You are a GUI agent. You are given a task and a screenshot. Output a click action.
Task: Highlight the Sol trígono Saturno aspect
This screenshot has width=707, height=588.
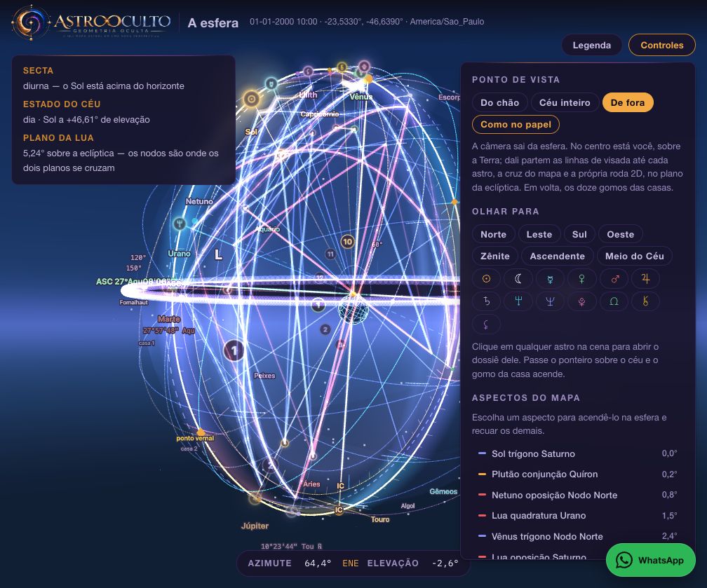click(578, 453)
